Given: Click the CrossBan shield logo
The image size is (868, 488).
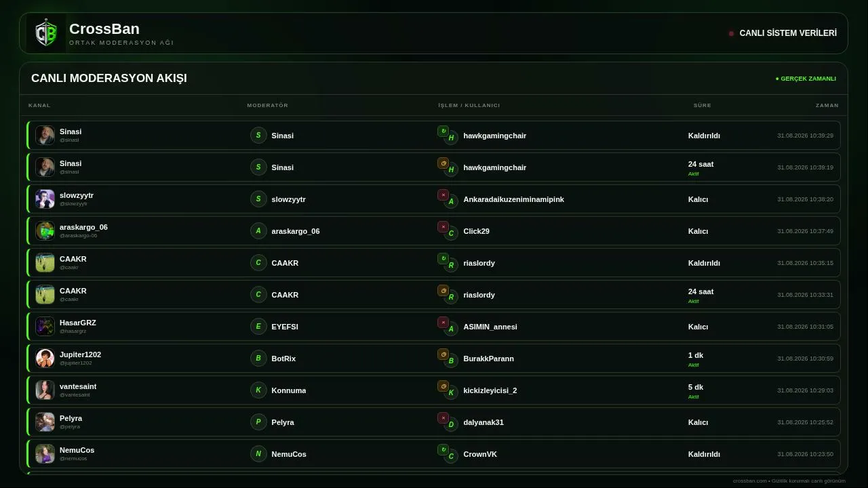Looking at the screenshot, I should (46, 33).
